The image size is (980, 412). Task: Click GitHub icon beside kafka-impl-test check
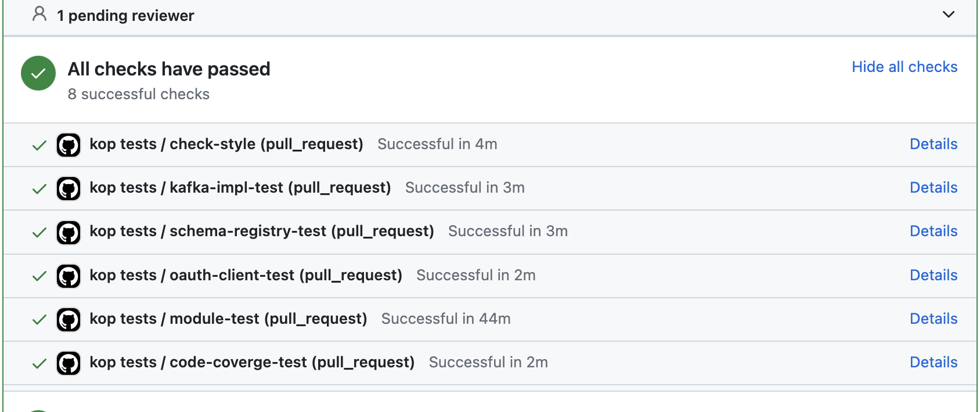pyautogui.click(x=69, y=189)
